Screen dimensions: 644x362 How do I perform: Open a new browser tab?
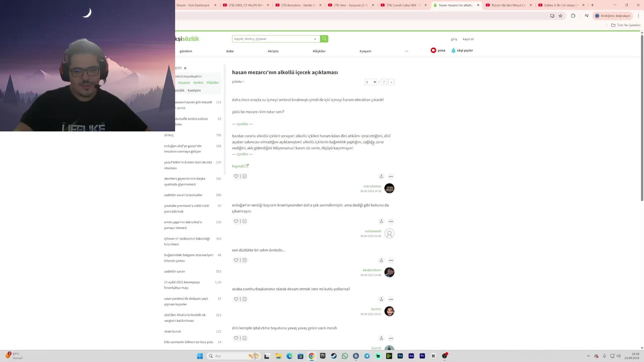[x=592, y=5]
